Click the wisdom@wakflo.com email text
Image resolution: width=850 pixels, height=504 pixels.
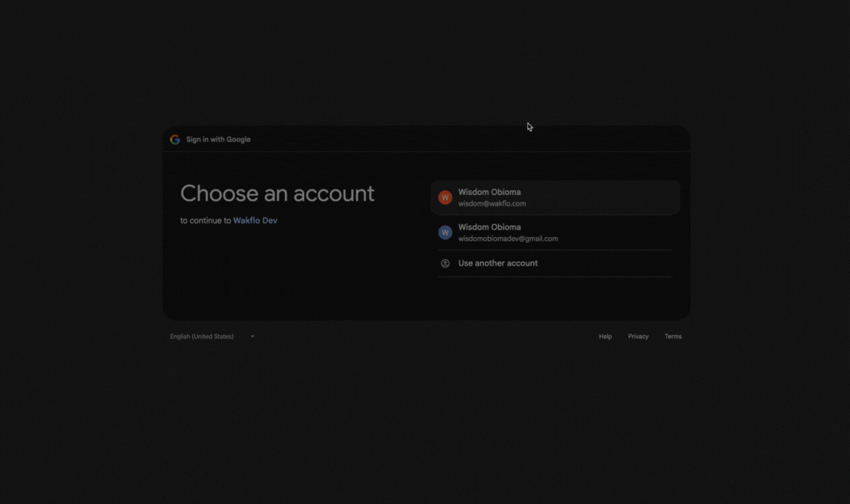pyautogui.click(x=492, y=204)
